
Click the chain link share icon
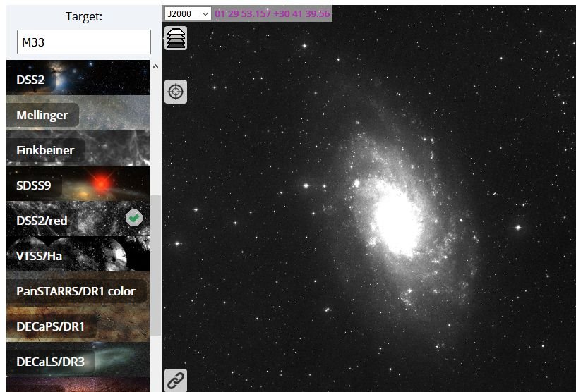176,380
